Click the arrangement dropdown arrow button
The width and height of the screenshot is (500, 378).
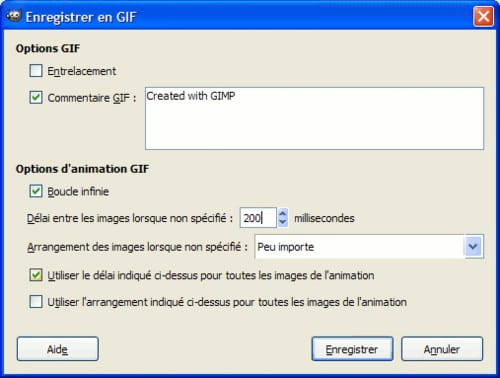473,247
